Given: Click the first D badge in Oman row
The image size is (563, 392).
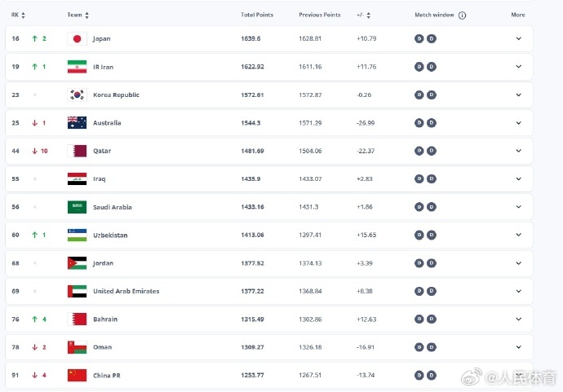Looking at the screenshot, I should pos(419,347).
